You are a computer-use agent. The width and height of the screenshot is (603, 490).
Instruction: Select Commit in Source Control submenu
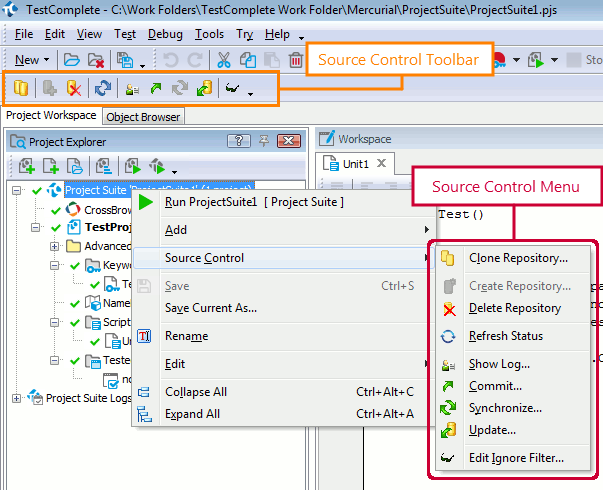click(513, 386)
